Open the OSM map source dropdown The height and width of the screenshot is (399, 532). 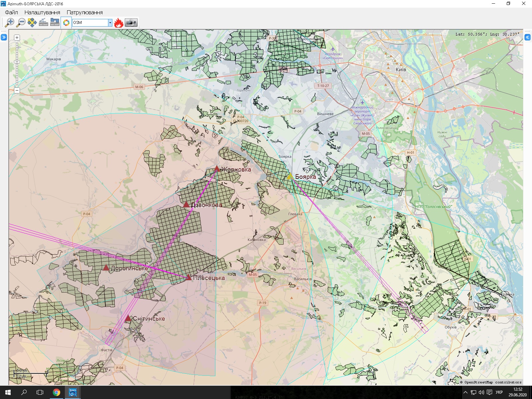(110, 23)
